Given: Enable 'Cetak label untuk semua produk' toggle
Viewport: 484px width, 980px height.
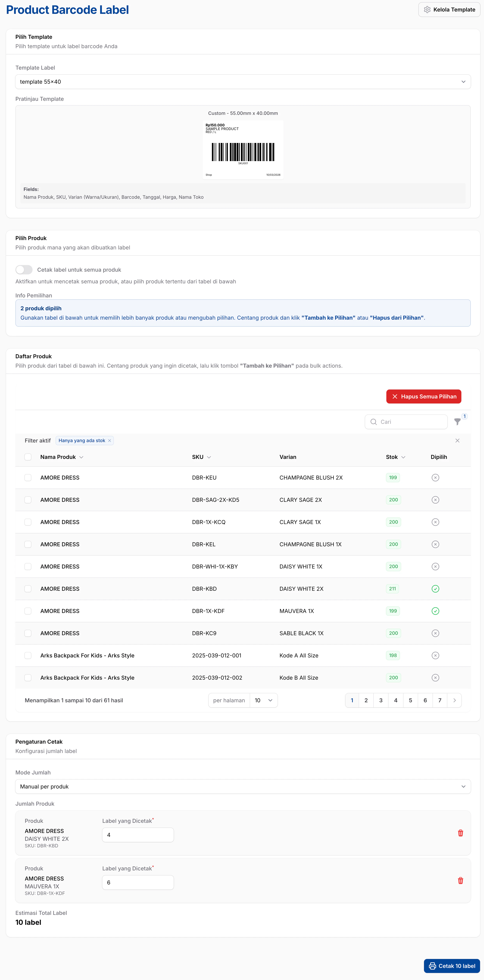Looking at the screenshot, I should pos(24,270).
